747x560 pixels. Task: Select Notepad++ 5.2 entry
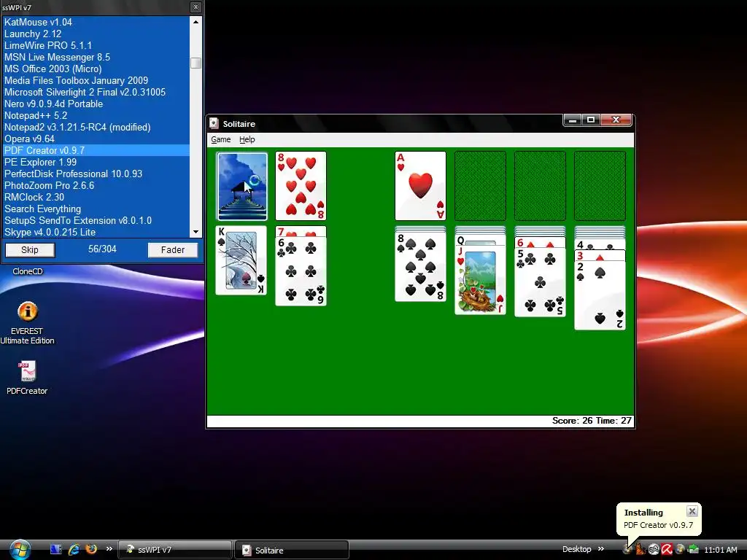click(96, 115)
